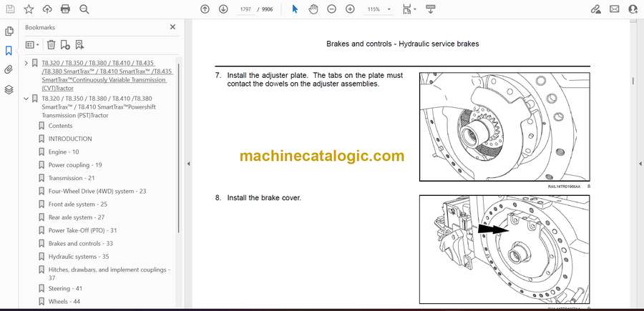Go to Rear axle system - 27

point(77,217)
